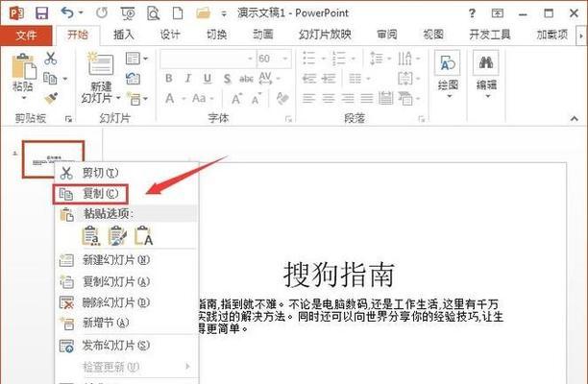Toggle Strikethrough abc button
The width and height of the screenshot is (588, 384).
(x=246, y=79)
